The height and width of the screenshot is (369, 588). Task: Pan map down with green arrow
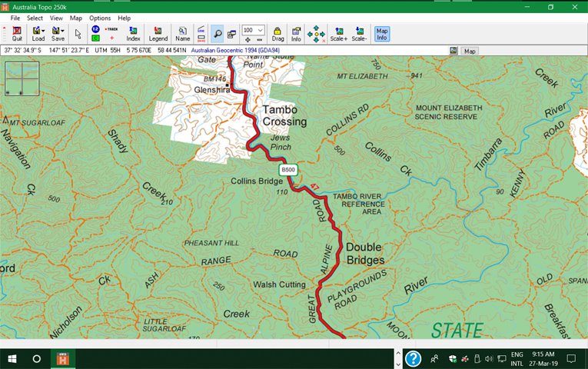(316, 40)
